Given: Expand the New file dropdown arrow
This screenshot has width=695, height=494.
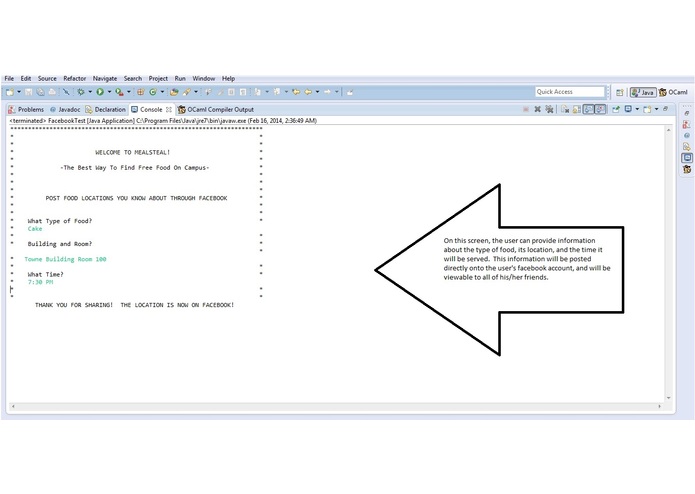Looking at the screenshot, I should point(19,92).
